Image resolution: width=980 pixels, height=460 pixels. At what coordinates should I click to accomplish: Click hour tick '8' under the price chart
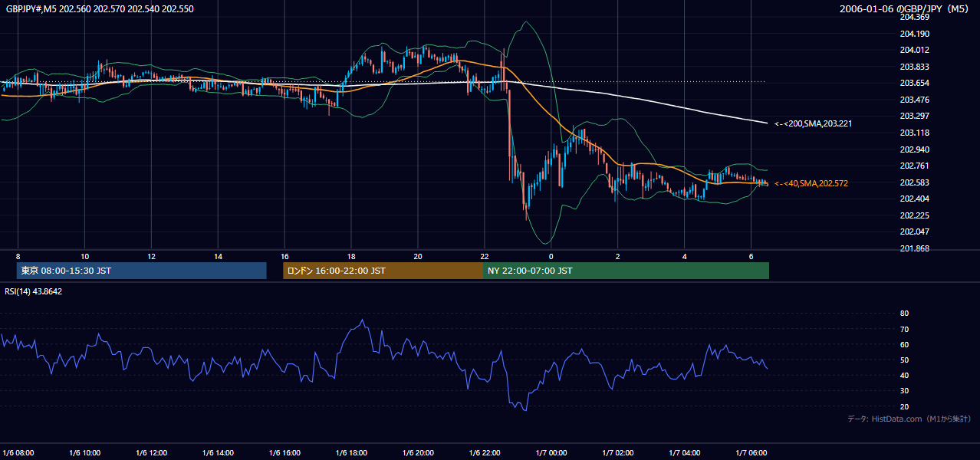point(18,256)
